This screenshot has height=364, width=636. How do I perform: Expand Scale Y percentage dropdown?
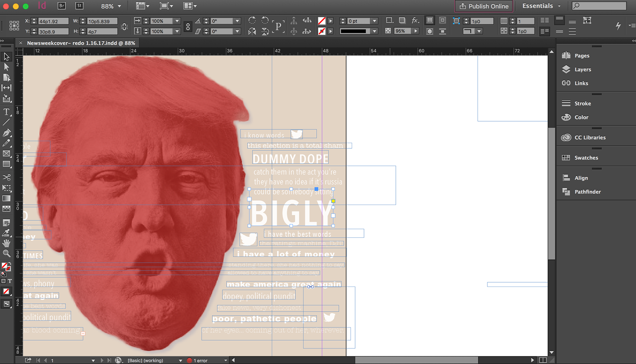coord(177,31)
